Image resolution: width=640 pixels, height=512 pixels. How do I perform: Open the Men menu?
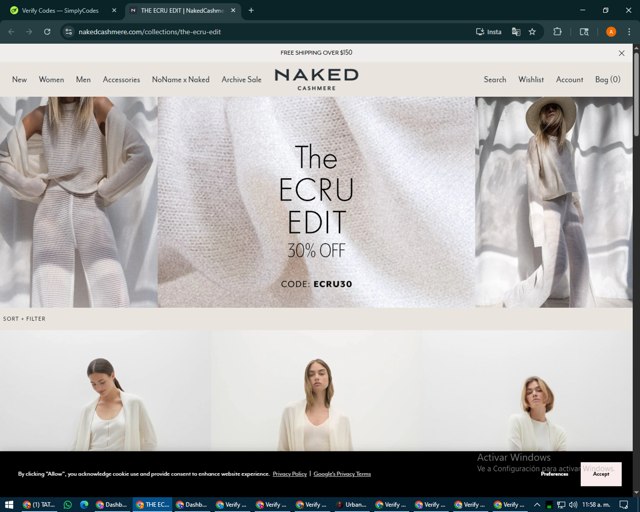click(x=83, y=80)
